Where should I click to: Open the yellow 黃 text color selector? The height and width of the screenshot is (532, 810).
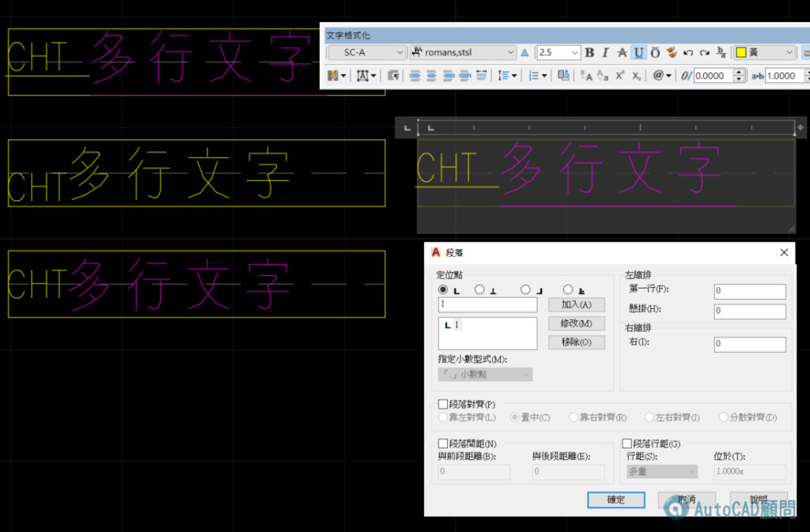click(x=764, y=53)
